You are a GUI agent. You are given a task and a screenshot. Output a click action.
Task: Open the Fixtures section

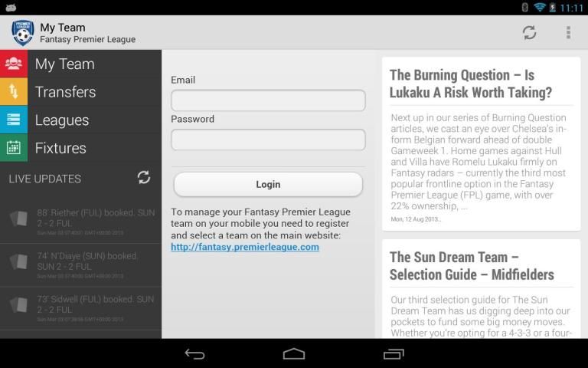coord(60,148)
